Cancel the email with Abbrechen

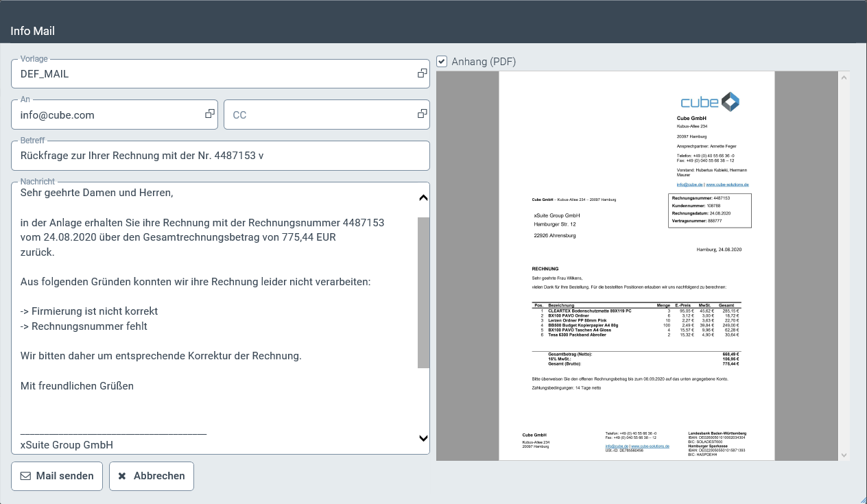coord(152,475)
